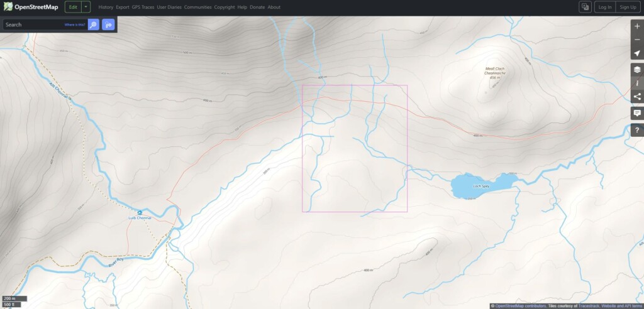Click the River Roy label

pos(116,263)
